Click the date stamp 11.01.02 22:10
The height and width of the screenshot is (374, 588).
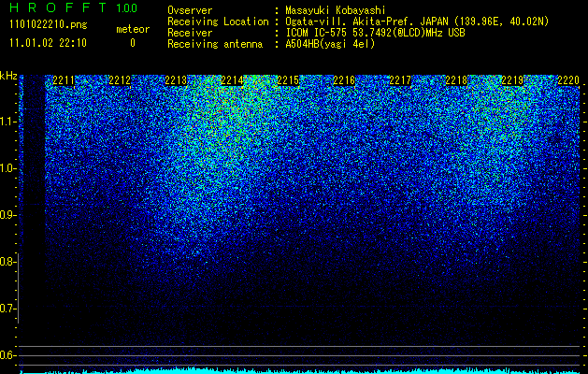[x=48, y=43]
